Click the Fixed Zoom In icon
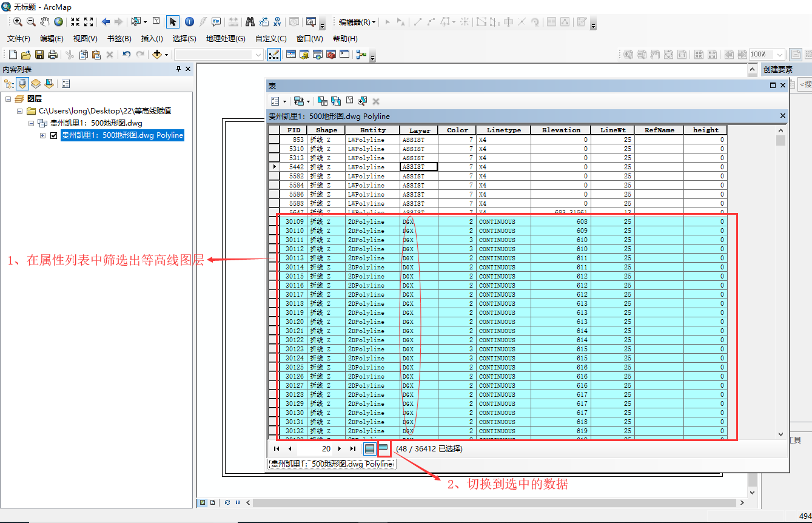The width and height of the screenshot is (812, 523). point(75,22)
